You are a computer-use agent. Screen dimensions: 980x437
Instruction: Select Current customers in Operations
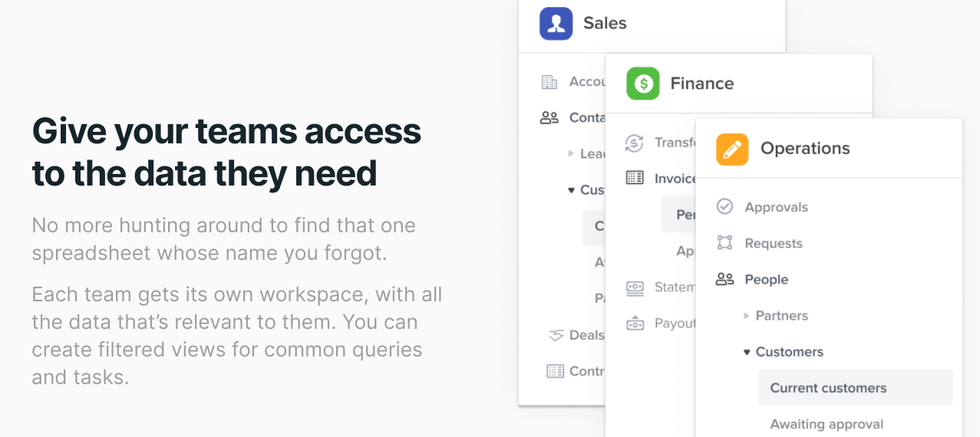pyautogui.click(x=828, y=388)
